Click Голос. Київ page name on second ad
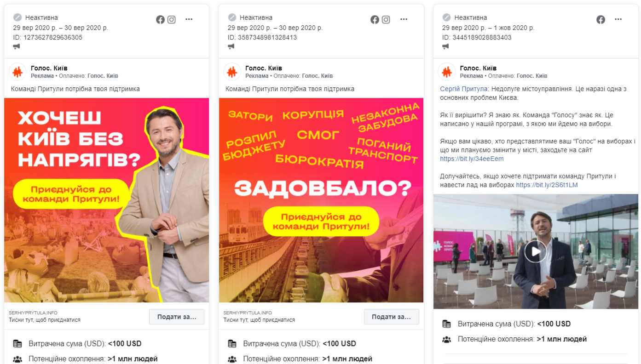Viewport: 641px width, 364px height. (264, 68)
